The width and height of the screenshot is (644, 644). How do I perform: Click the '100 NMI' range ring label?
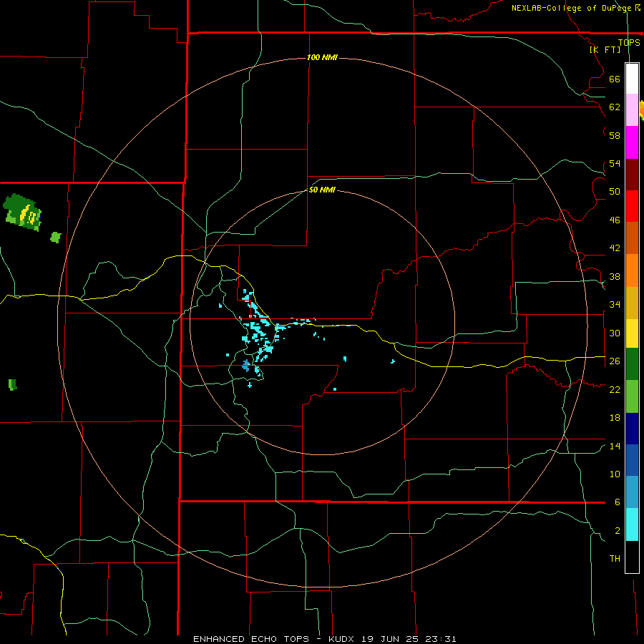click(322, 57)
